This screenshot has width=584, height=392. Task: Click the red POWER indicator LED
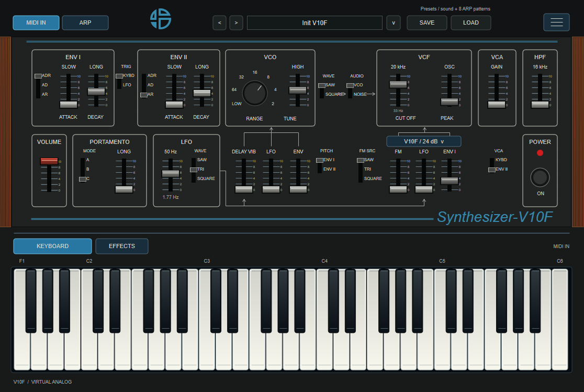click(540, 153)
